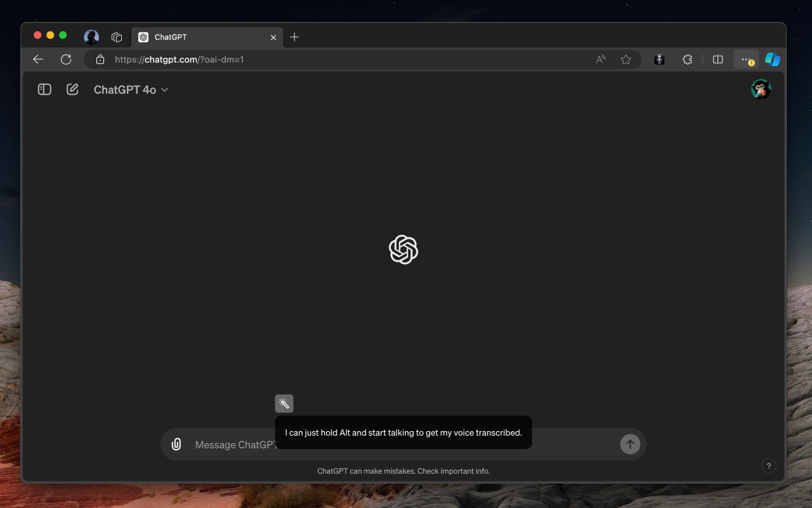Open the ChatGPT user account menu
This screenshot has height=508, width=812.
pyautogui.click(x=761, y=90)
